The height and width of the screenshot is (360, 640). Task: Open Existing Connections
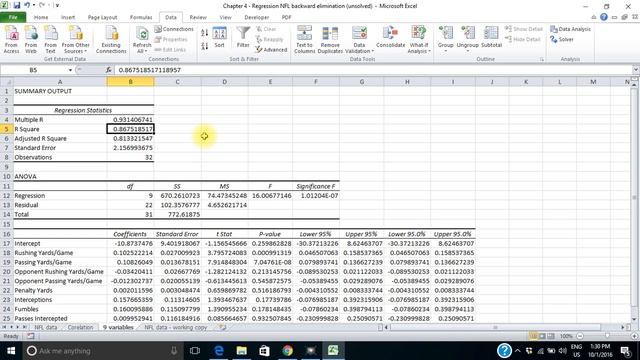click(111, 39)
